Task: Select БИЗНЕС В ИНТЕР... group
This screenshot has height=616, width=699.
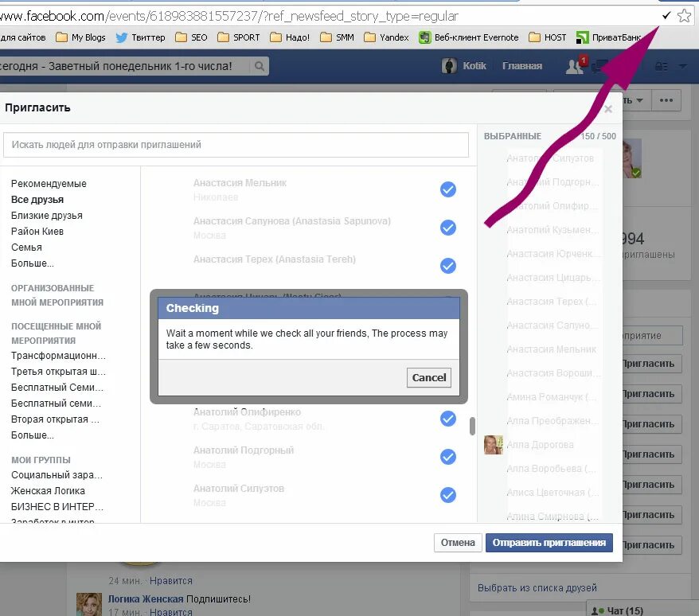Action: tap(57, 507)
